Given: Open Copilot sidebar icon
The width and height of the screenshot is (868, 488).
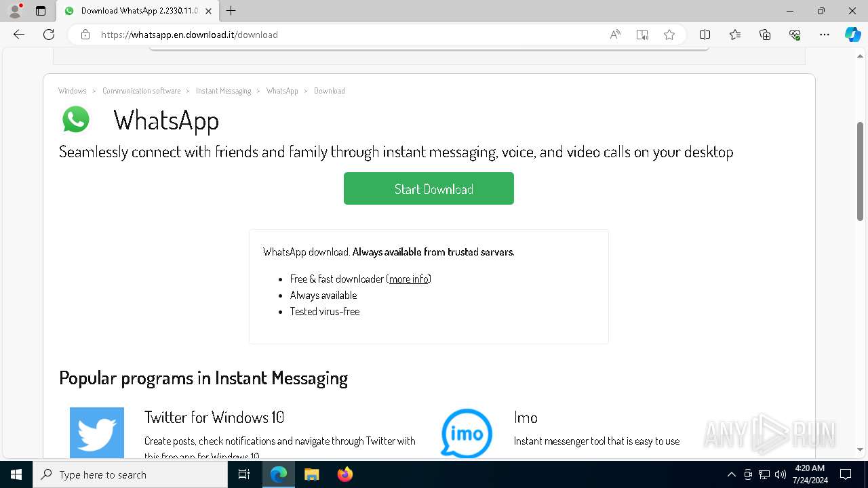Looking at the screenshot, I should pyautogui.click(x=852, y=35).
